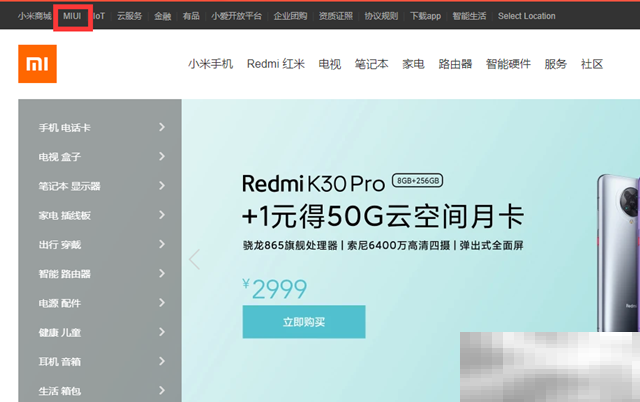Open 服务 navigation item
The width and height of the screenshot is (640, 402).
coord(556,64)
